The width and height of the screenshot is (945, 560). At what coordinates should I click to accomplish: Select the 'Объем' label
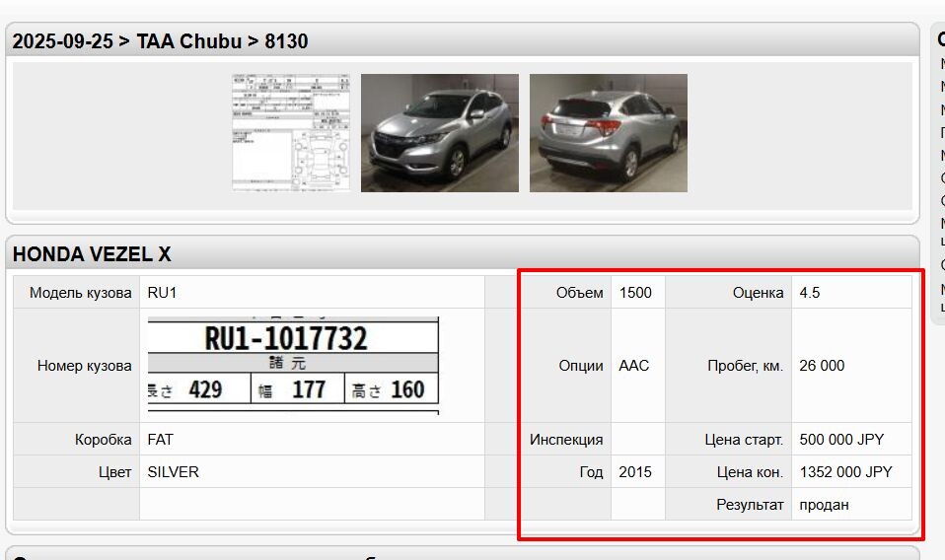click(580, 293)
